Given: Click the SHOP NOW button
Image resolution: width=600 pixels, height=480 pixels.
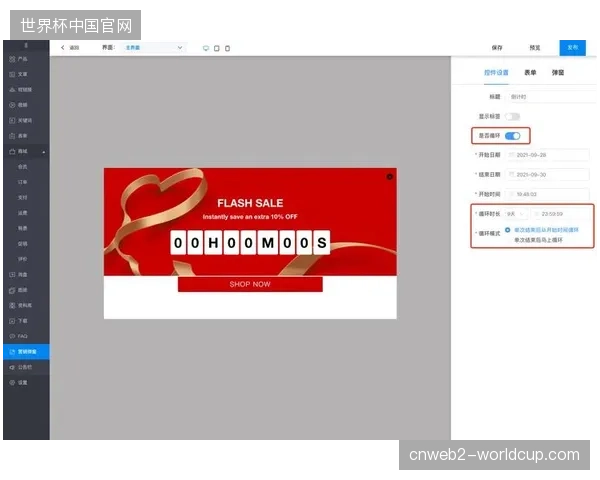Looking at the screenshot, I should click(250, 284).
